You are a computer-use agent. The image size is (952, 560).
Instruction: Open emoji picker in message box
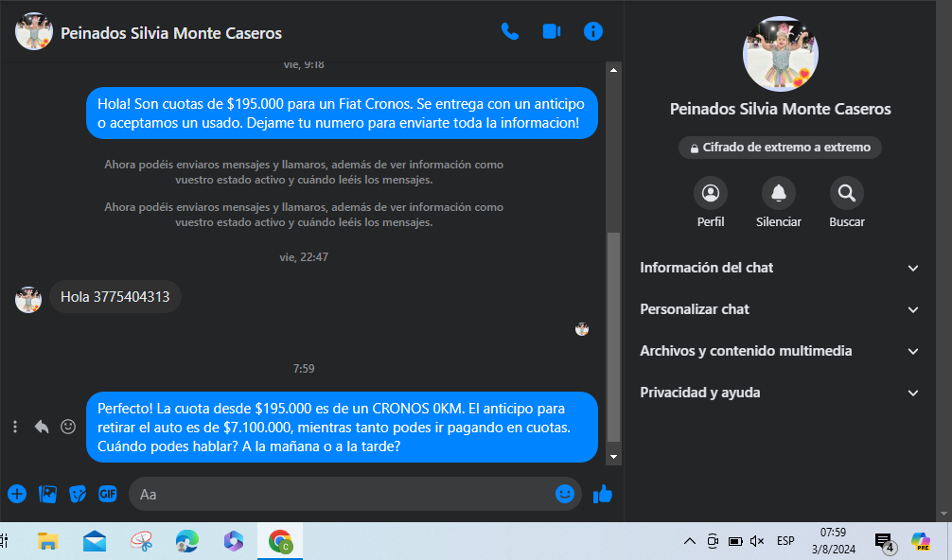point(565,494)
